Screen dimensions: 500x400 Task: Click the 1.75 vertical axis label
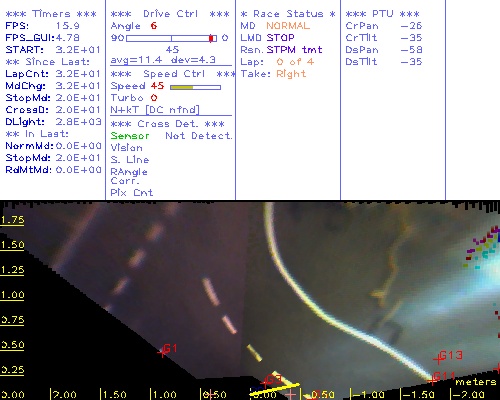pos(12,220)
